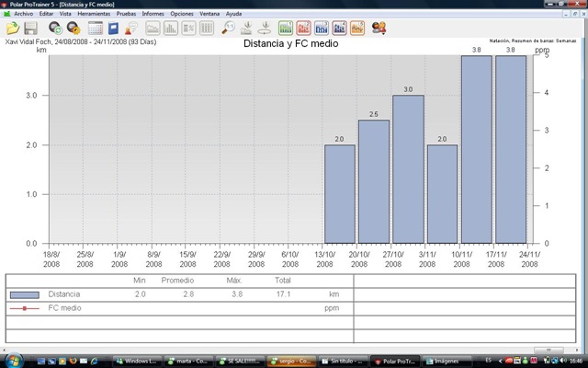Open the Herramientas menu
The width and height of the screenshot is (588, 368).
[x=94, y=14]
